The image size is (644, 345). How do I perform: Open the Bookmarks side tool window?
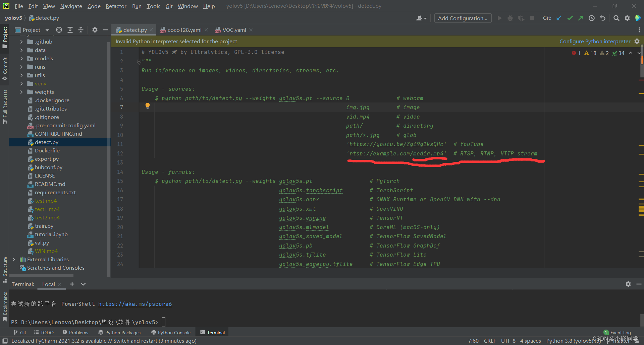pyautogui.click(x=5, y=306)
